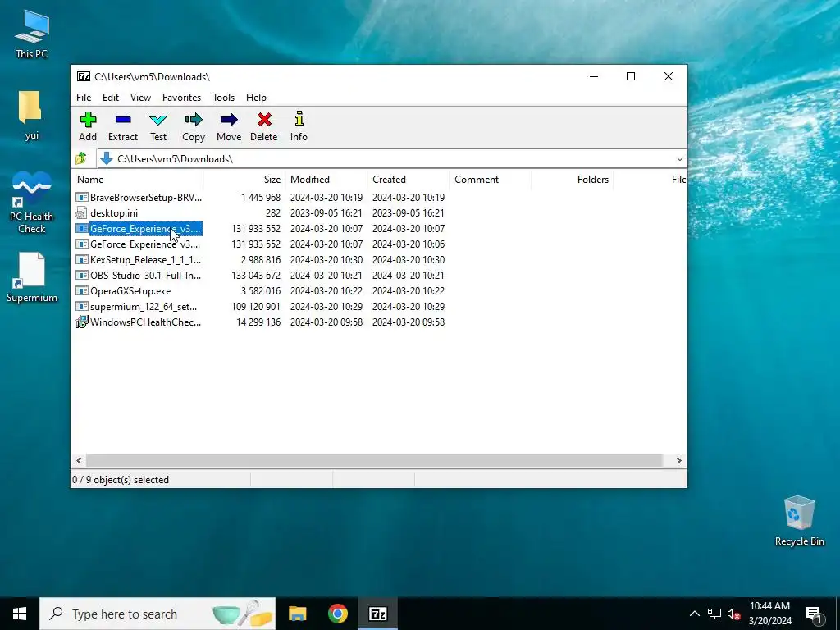840x630 pixels.
Task: Open the Edit menu
Action: tap(111, 98)
